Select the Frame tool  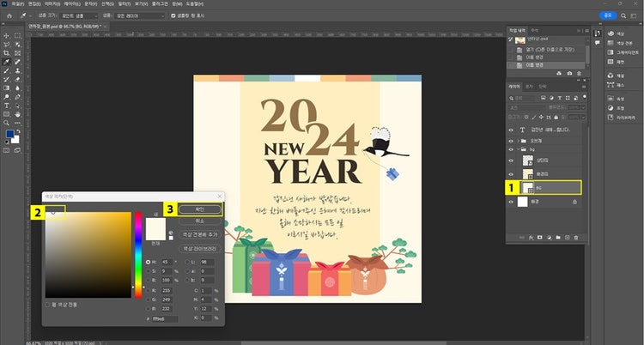18,53
